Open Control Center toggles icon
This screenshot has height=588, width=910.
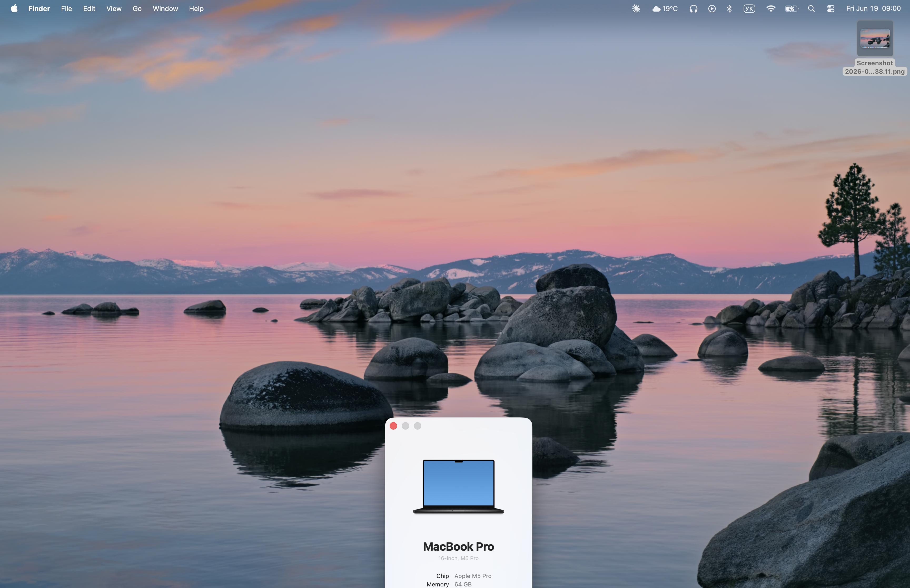(x=830, y=8)
